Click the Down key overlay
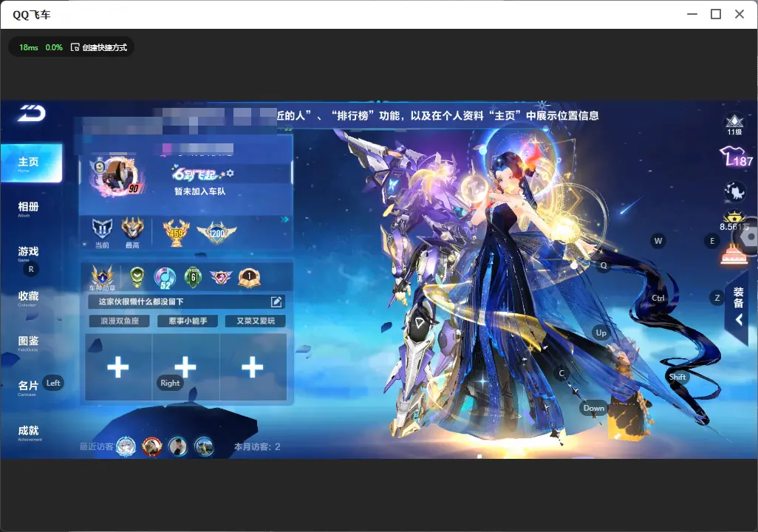 (x=594, y=408)
